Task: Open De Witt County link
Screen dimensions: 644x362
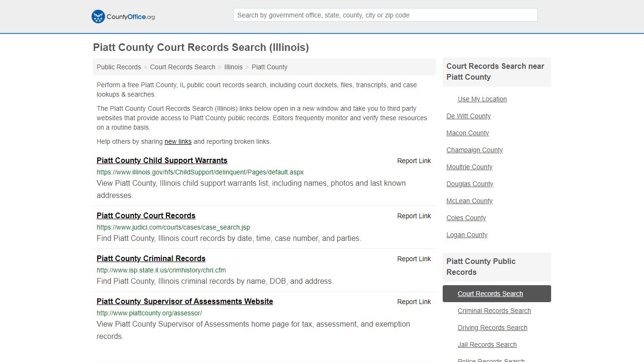Action: click(x=469, y=116)
